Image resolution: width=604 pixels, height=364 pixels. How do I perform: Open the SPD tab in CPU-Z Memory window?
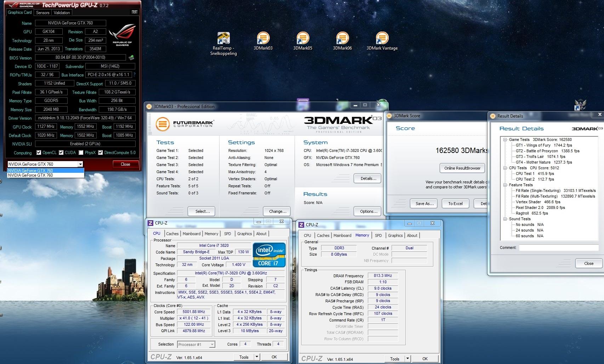coord(378,235)
